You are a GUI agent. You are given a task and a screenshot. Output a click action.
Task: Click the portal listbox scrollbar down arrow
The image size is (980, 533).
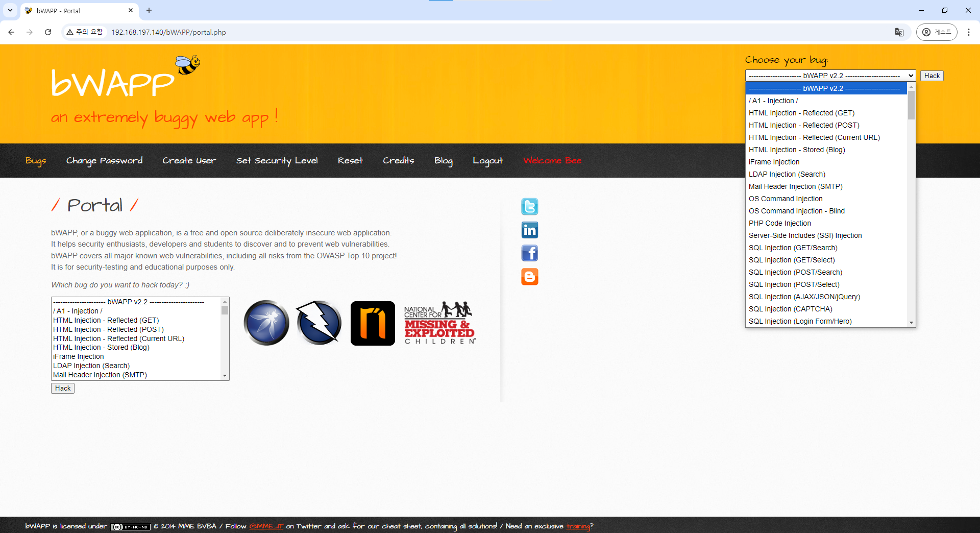(x=225, y=376)
